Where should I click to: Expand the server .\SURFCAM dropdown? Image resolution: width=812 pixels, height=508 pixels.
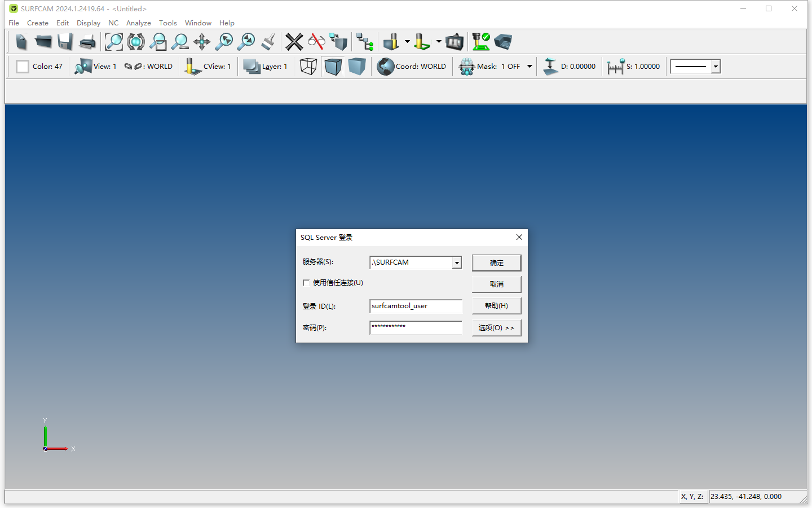pyautogui.click(x=457, y=262)
